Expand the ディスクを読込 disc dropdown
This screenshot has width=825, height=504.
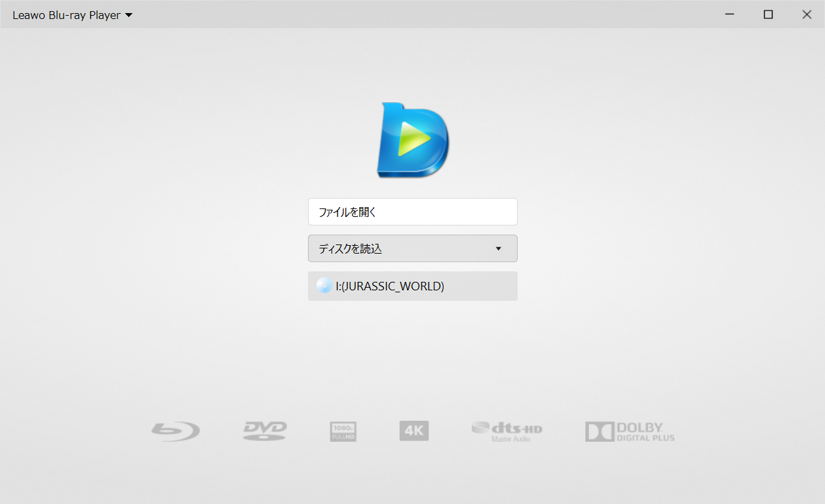pos(413,248)
